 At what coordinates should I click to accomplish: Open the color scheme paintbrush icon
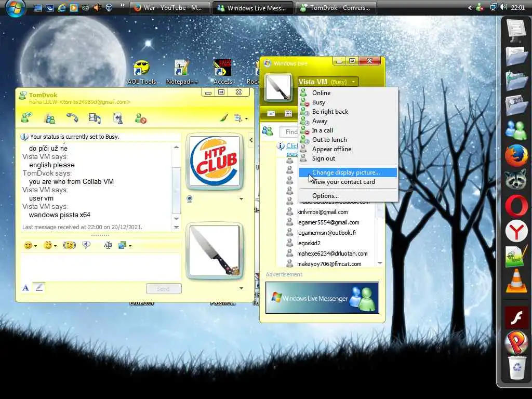tap(224, 118)
